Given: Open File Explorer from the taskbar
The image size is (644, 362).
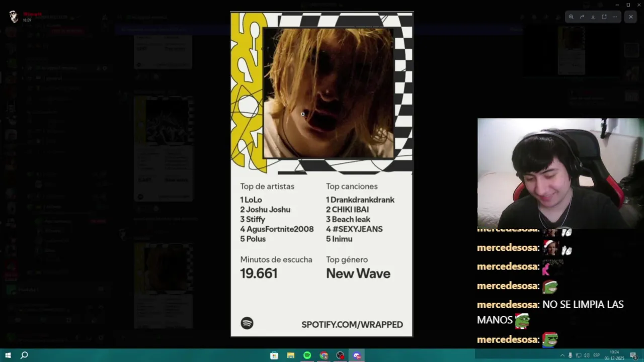Looking at the screenshot, I should (291, 355).
